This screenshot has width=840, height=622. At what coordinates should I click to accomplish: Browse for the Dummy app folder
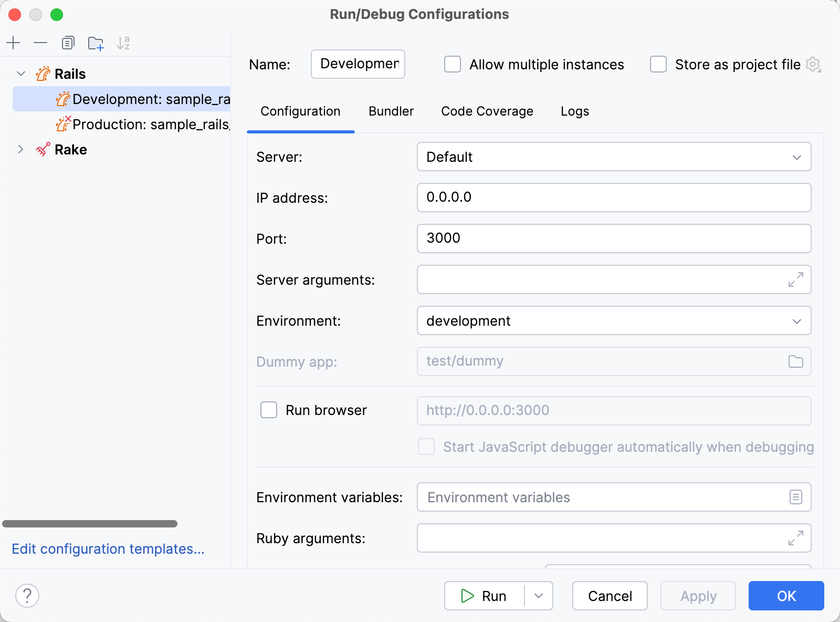[x=796, y=361]
